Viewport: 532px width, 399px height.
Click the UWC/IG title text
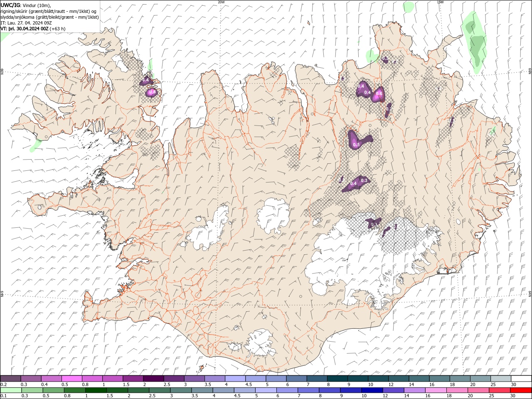tap(10, 5)
